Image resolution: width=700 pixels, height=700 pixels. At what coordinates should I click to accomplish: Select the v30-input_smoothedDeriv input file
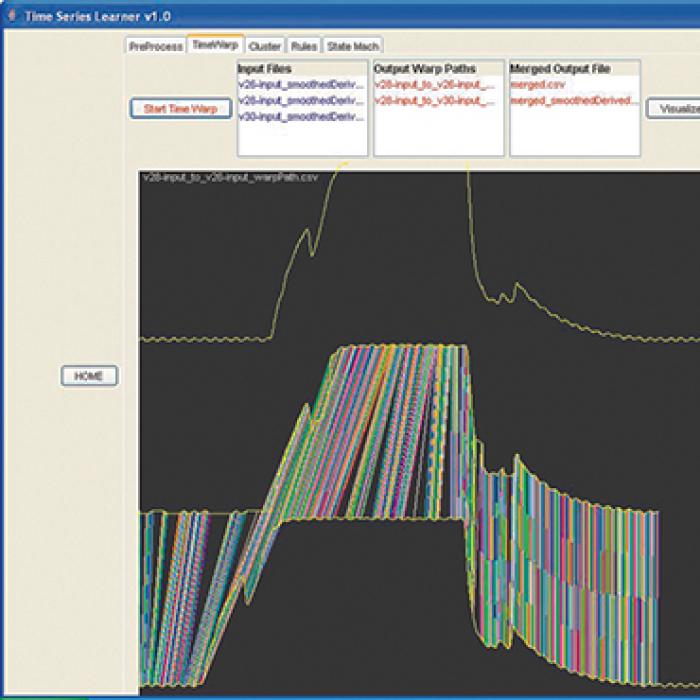click(302, 117)
